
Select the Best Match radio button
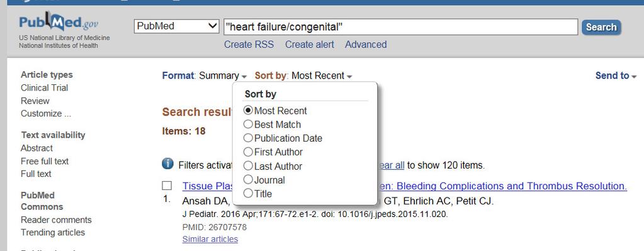click(248, 125)
